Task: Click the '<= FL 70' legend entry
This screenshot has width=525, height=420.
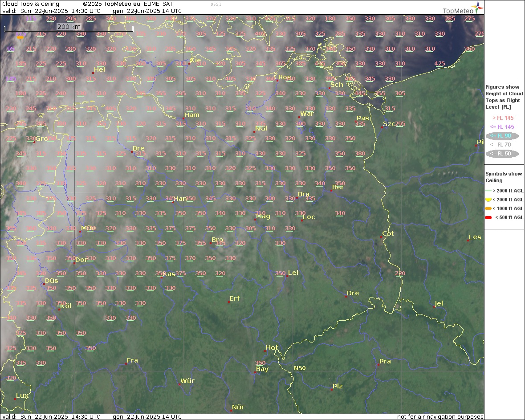Action: [501, 145]
